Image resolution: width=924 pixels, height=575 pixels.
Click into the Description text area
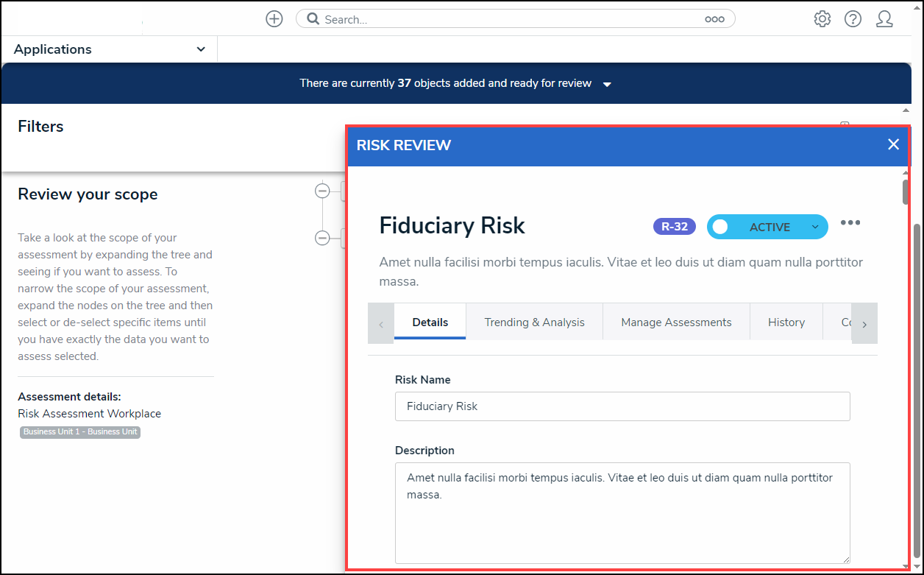tap(622, 513)
